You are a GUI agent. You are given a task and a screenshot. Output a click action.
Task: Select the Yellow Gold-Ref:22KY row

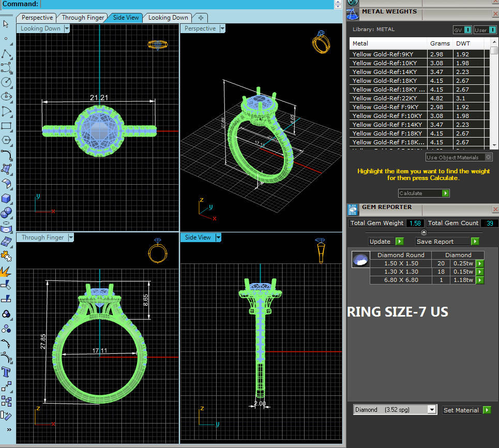(389, 98)
